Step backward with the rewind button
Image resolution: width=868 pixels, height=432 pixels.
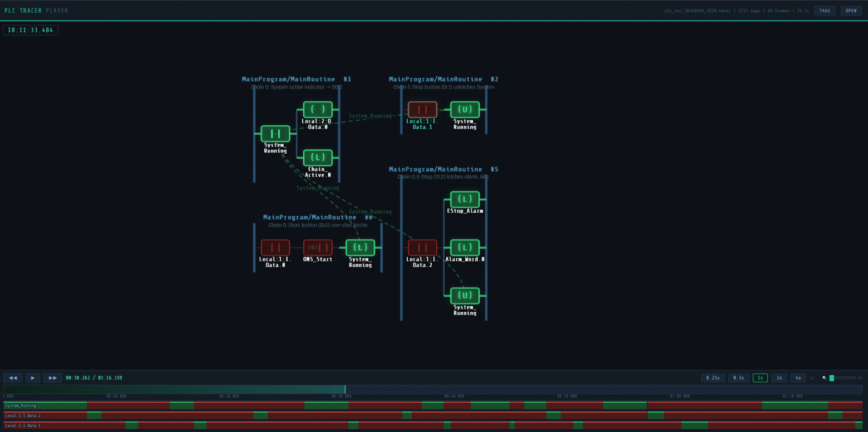(x=13, y=378)
